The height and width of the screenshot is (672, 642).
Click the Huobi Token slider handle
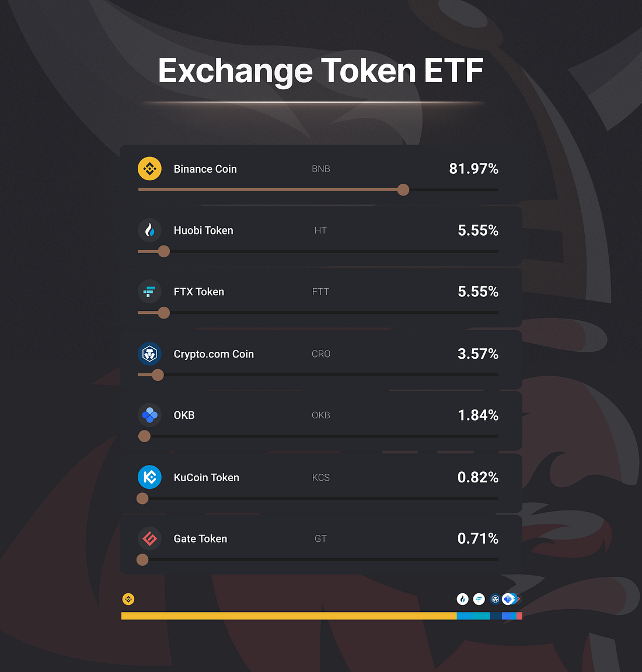click(x=164, y=251)
